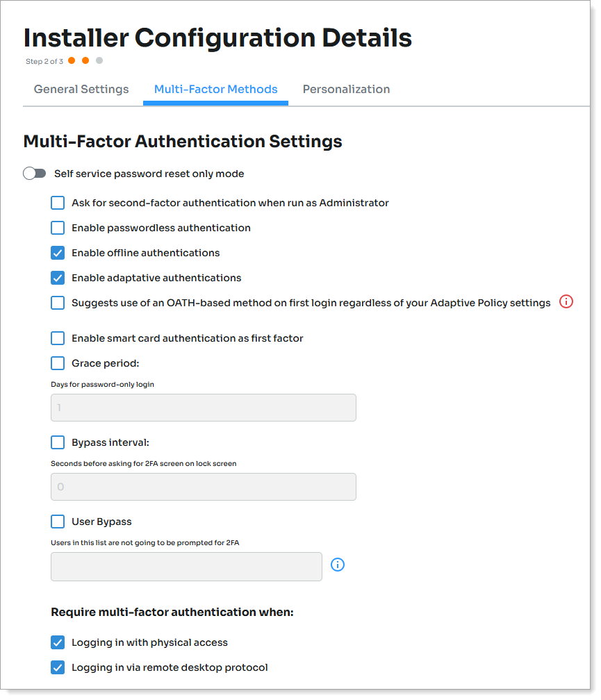Image resolution: width=601 pixels, height=700 pixels.
Task: Check the User Bypass option
Action: pos(58,521)
